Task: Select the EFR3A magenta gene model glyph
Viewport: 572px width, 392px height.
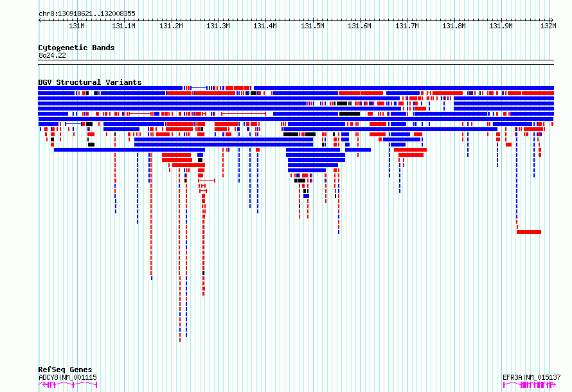Action: [x=530, y=385]
